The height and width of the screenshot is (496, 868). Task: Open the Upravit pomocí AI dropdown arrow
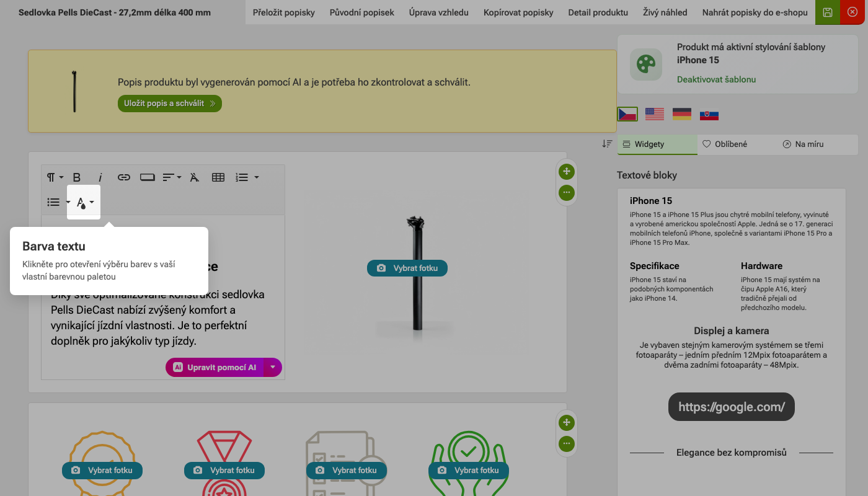[273, 367]
